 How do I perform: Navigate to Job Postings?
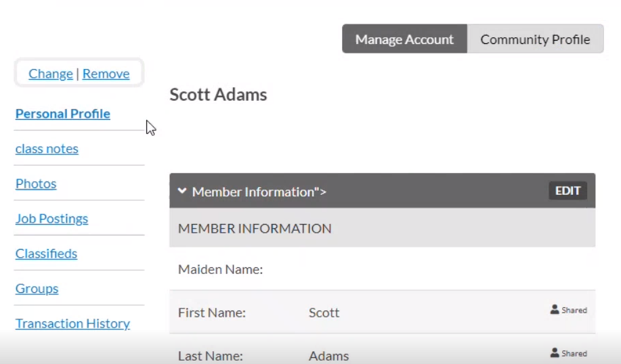pyautogui.click(x=51, y=219)
